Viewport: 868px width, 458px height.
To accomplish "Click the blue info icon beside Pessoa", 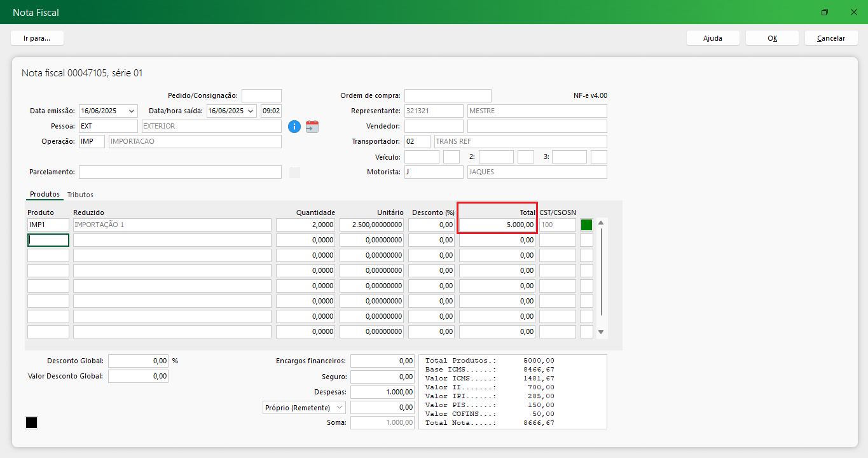I will [x=294, y=126].
